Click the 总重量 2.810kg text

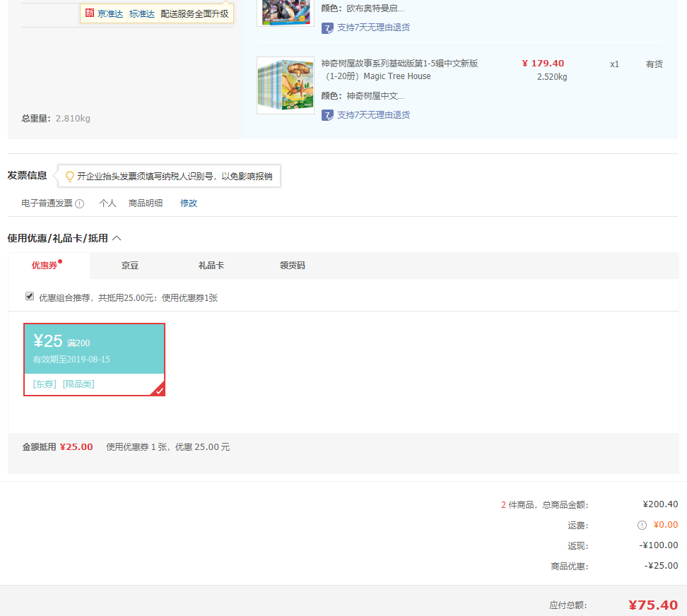pyautogui.click(x=56, y=118)
